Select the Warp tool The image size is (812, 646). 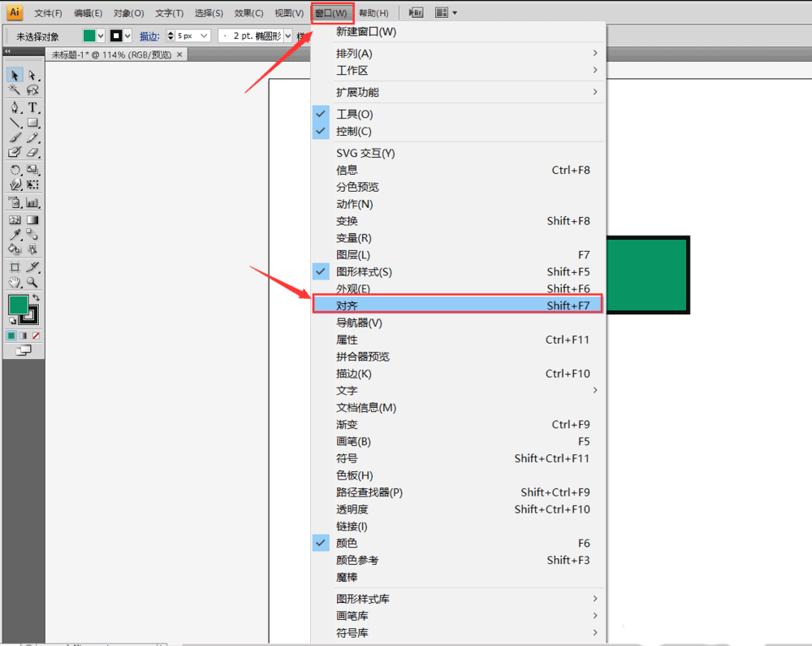coord(15,184)
